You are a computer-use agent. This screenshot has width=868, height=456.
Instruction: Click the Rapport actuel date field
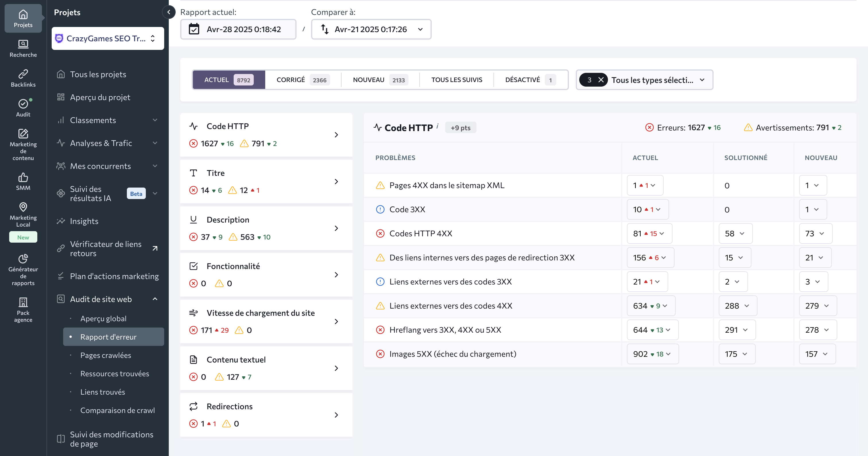click(238, 29)
